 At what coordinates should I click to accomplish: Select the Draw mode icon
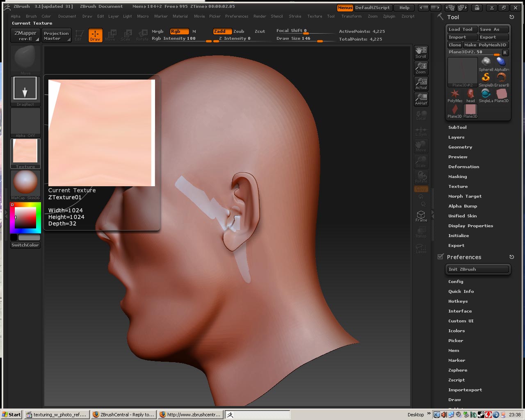point(95,35)
